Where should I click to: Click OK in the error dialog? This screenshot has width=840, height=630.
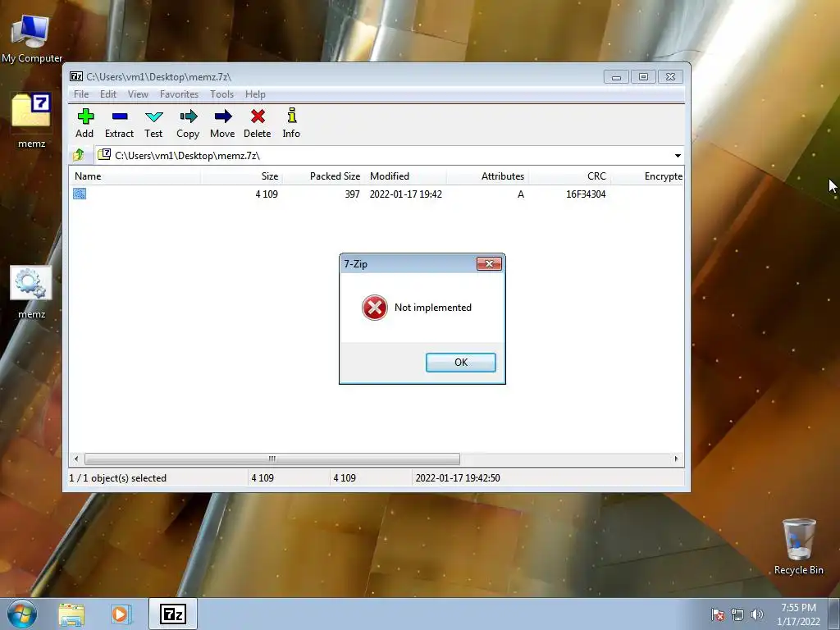tap(461, 362)
